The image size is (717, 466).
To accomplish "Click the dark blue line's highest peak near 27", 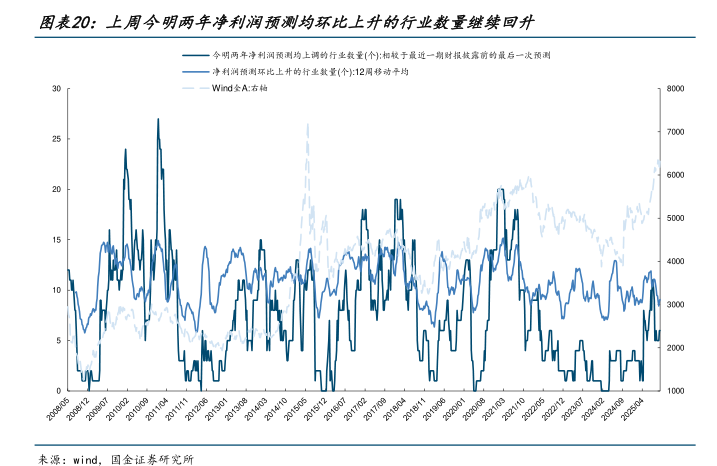I will point(158,119).
